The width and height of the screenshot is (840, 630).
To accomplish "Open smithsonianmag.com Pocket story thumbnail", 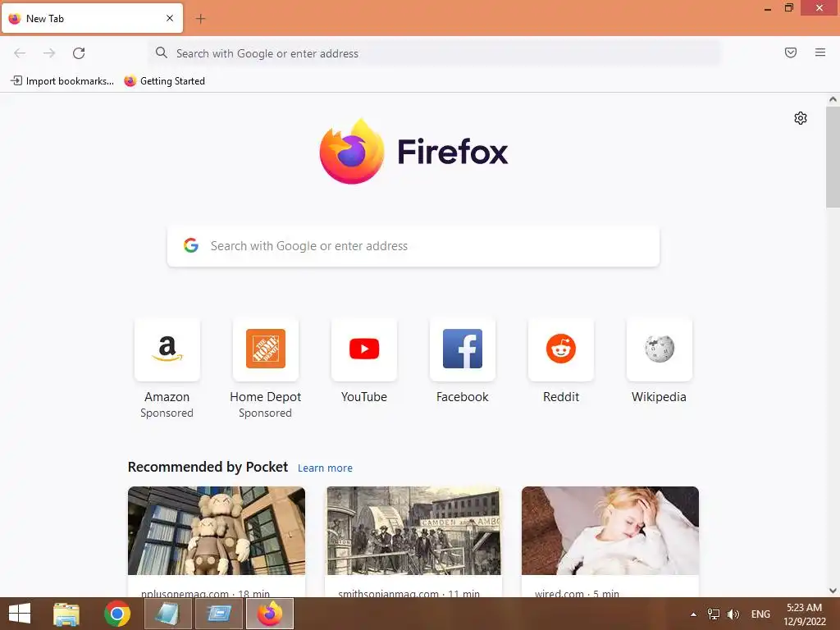I will 413,531.
